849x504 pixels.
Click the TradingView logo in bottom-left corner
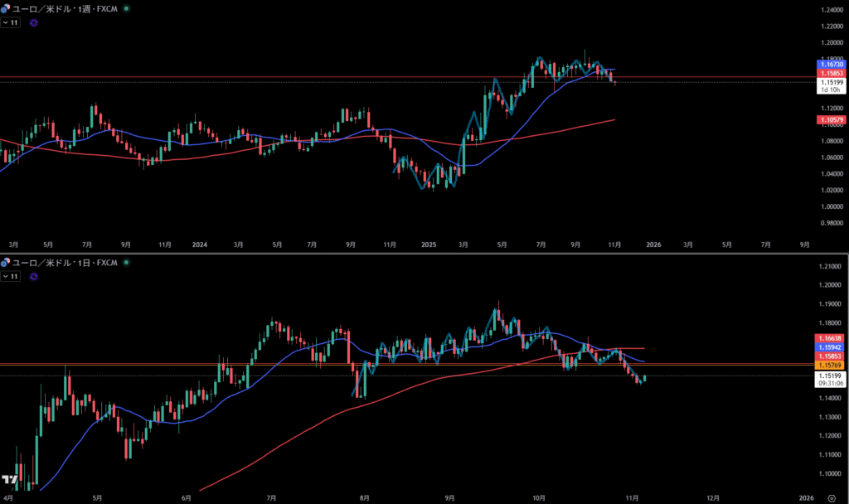click(x=10, y=480)
